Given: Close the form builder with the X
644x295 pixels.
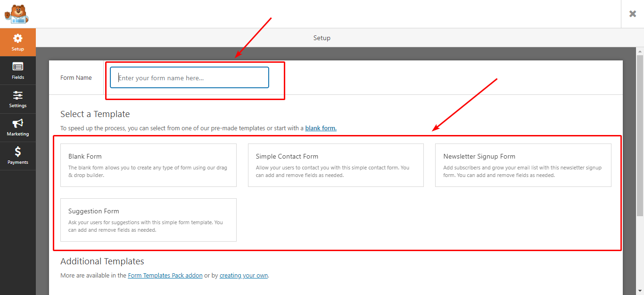Looking at the screenshot, I should [633, 14].
